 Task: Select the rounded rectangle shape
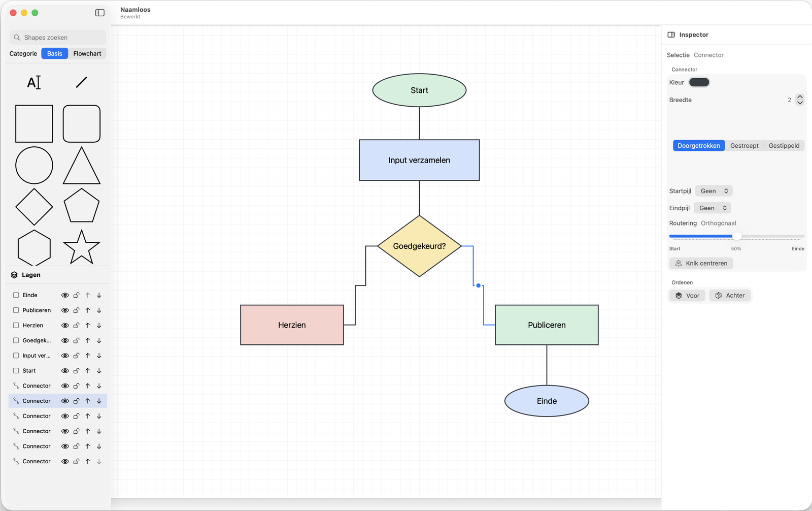81,123
